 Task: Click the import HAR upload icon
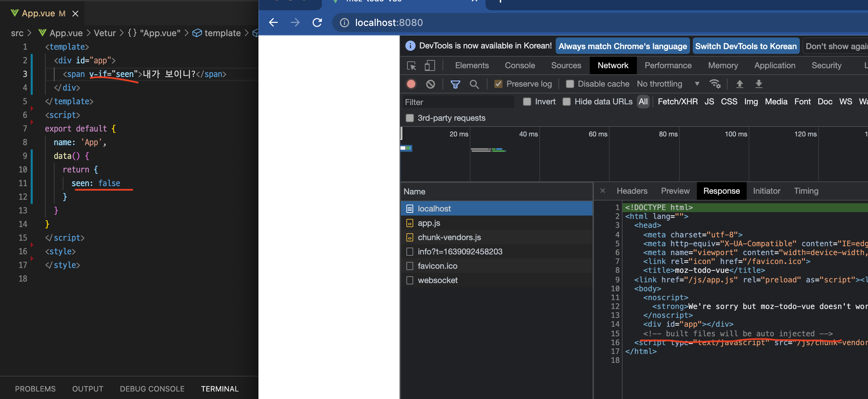pyautogui.click(x=739, y=84)
